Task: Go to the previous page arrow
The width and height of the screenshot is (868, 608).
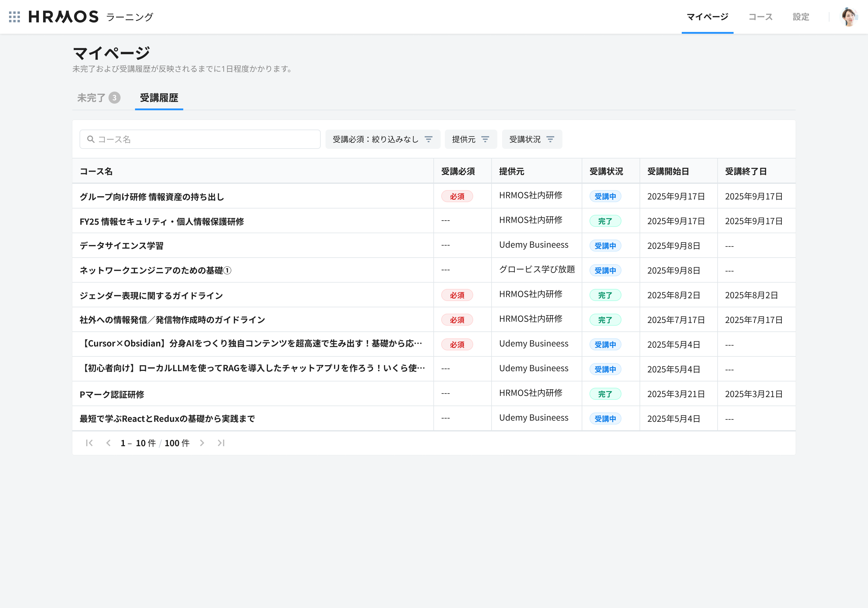Action: (x=108, y=443)
